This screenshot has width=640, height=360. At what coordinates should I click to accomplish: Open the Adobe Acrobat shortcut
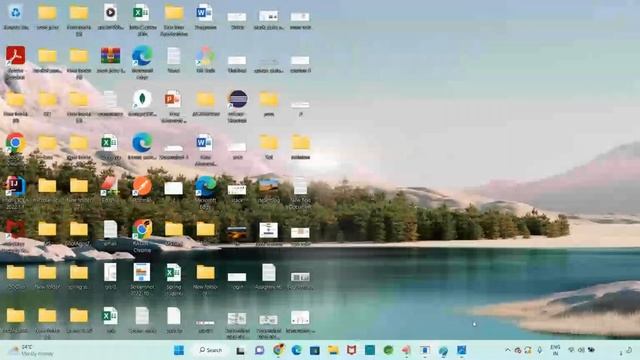[x=16, y=56]
